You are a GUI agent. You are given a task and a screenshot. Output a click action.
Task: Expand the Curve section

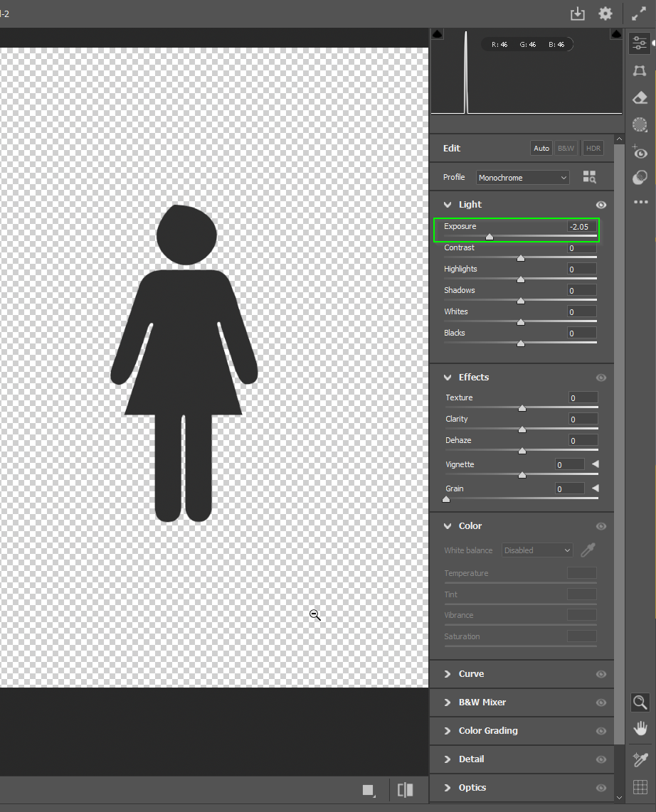[x=448, y=673]
